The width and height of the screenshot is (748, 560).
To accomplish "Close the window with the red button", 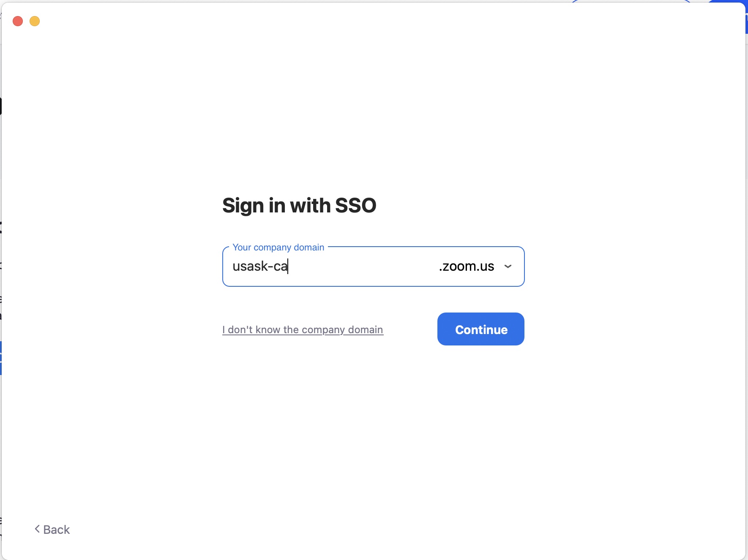I will click(x=18, y=21).
